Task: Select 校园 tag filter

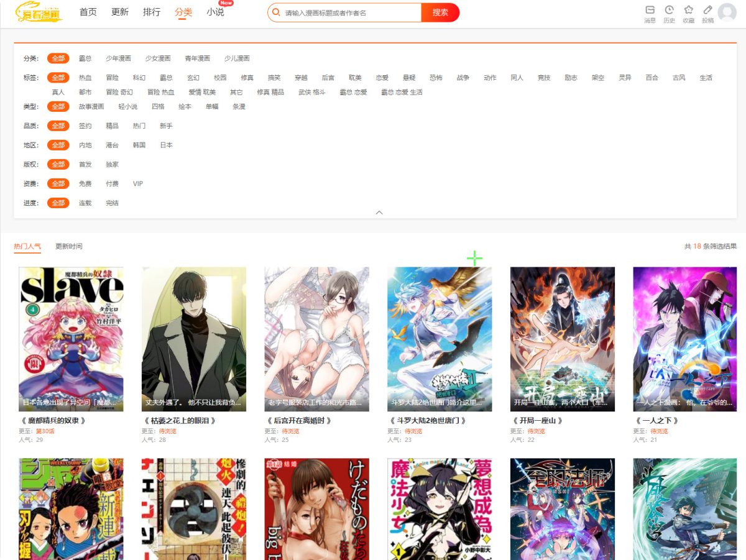Action: point(220,78)
